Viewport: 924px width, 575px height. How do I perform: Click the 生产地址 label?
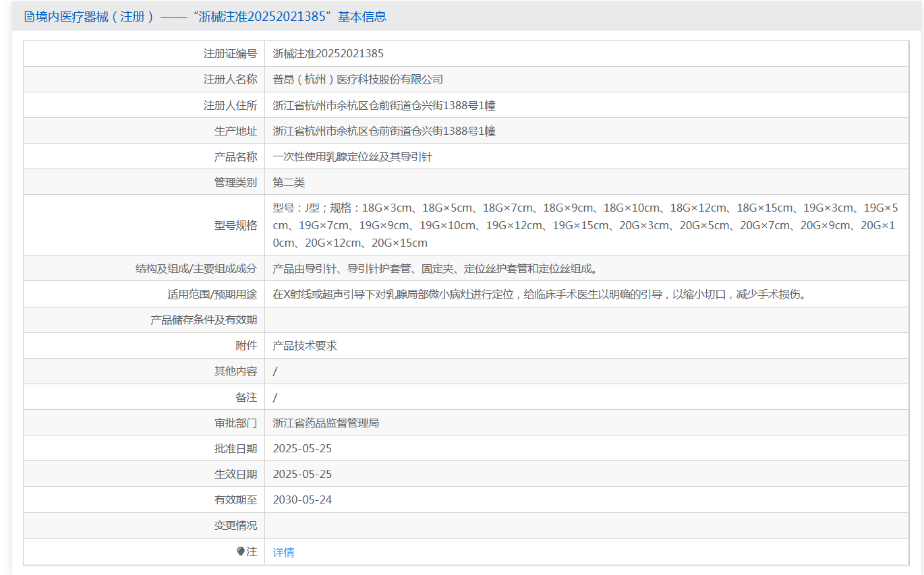click(235, 131)
